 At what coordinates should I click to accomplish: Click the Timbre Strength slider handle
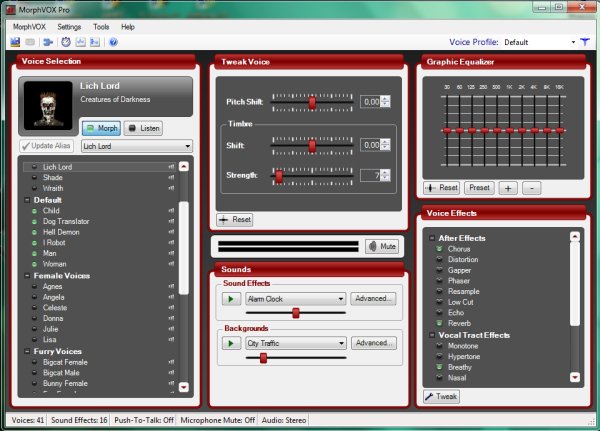pyautogui.click(x=279, y=176)
